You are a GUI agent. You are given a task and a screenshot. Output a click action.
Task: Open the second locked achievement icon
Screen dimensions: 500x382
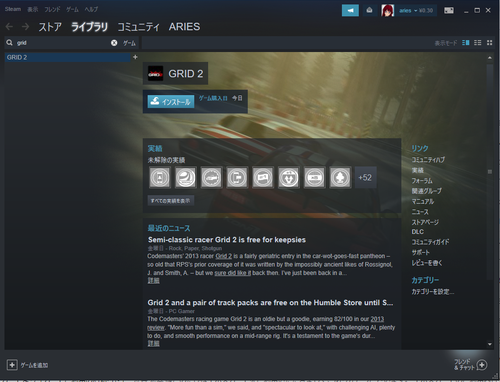[185, 177]
